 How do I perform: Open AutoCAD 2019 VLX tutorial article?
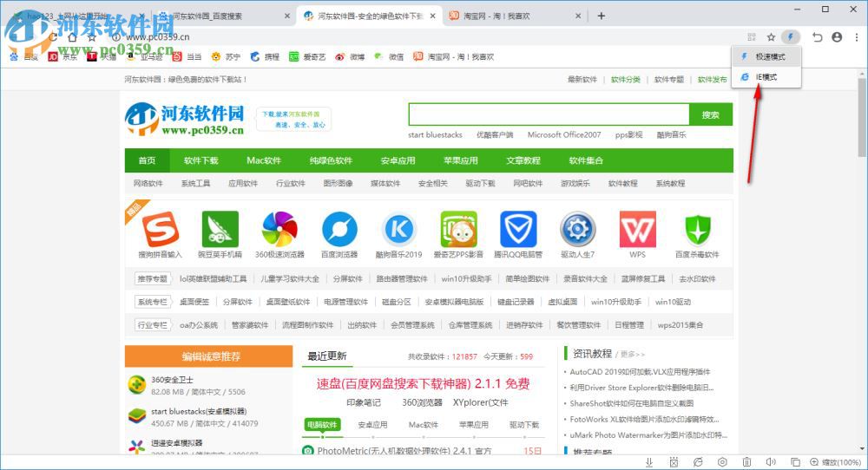[x=640, y=372]
